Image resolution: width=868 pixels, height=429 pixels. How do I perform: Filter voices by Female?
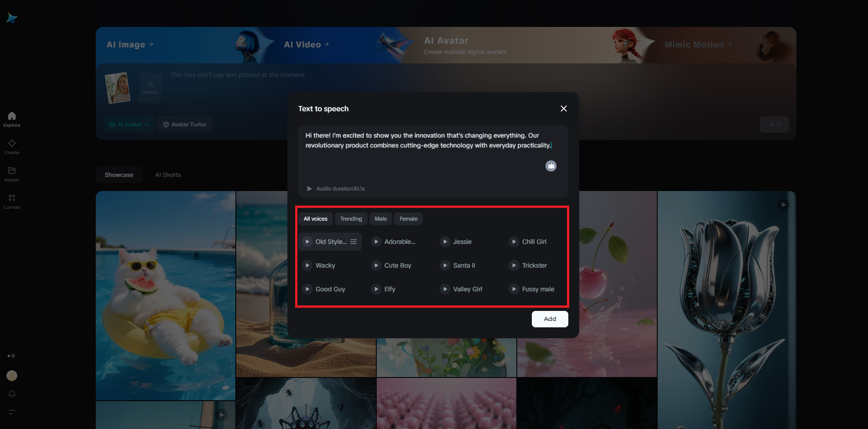[x=408, y=219]
